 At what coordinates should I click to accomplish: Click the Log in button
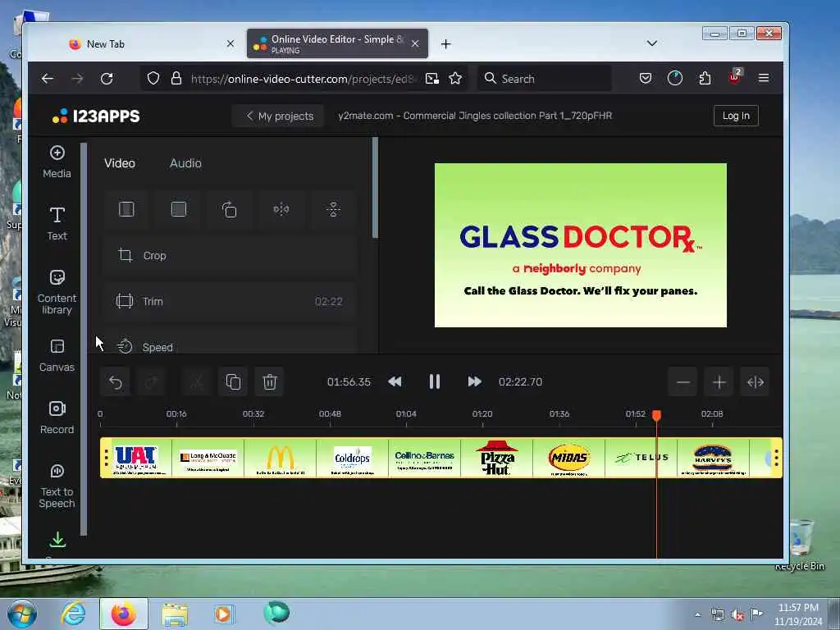click(736, 116)
